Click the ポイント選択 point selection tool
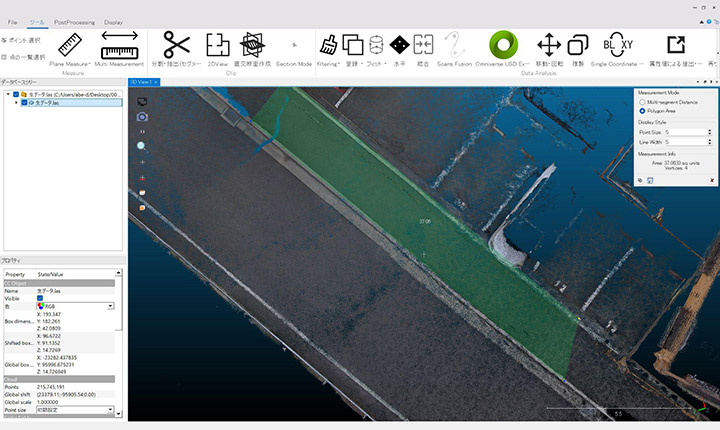Viewport: 720px width, 430px height. coord(21,40)
